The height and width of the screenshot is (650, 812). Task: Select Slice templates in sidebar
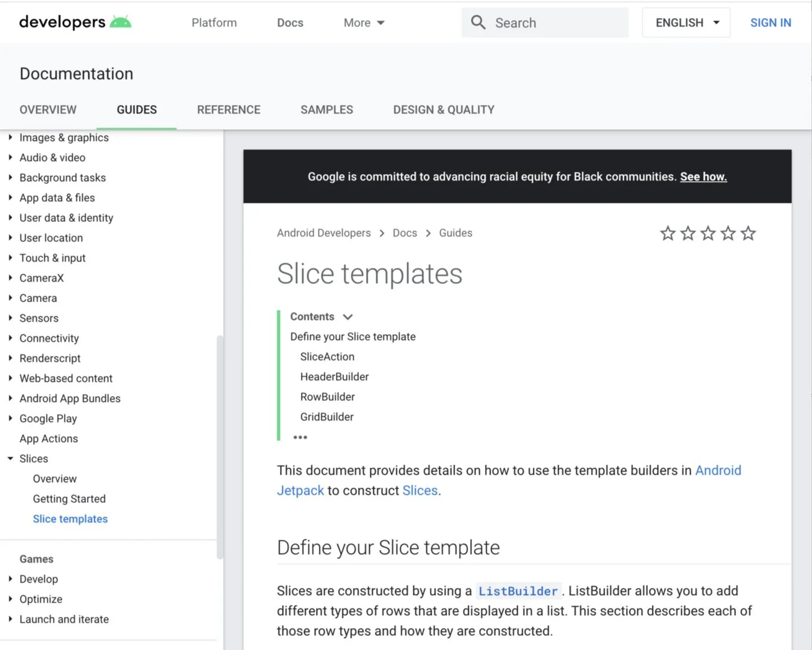point(70,519)
